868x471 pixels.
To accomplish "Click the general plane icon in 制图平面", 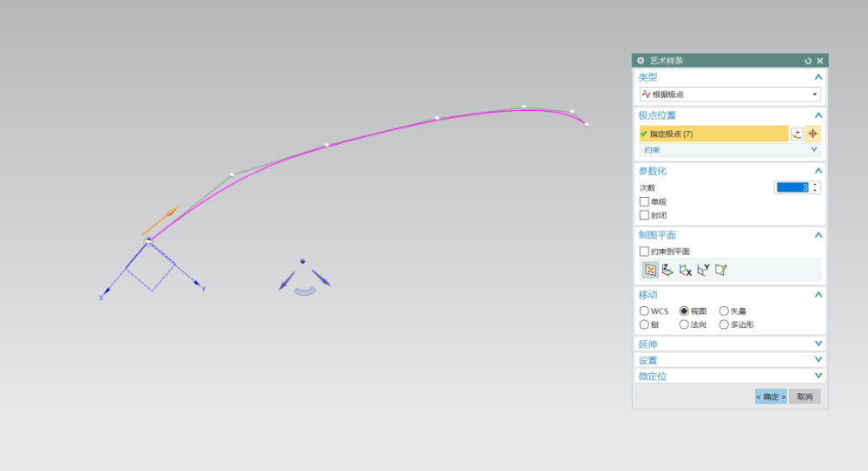I will tap(720, 270).
